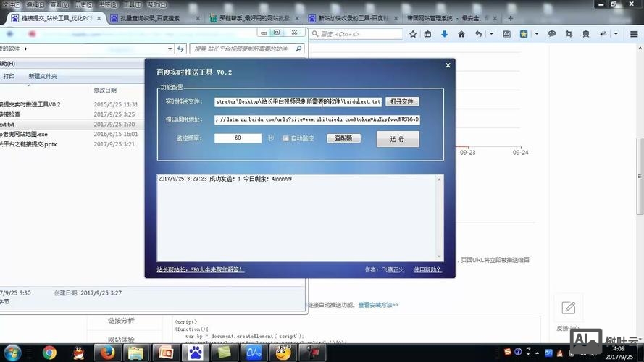Expand dropdown next to yellow star icon
The width and height of the screenshot is (644, 362).
pyautogui.click(x=536, y=34)
